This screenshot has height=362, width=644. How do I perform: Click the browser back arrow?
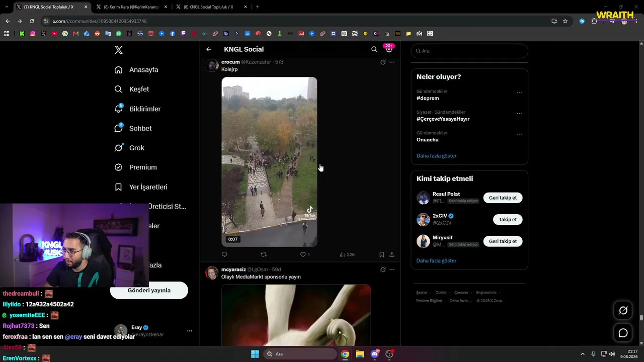[8, 21]
